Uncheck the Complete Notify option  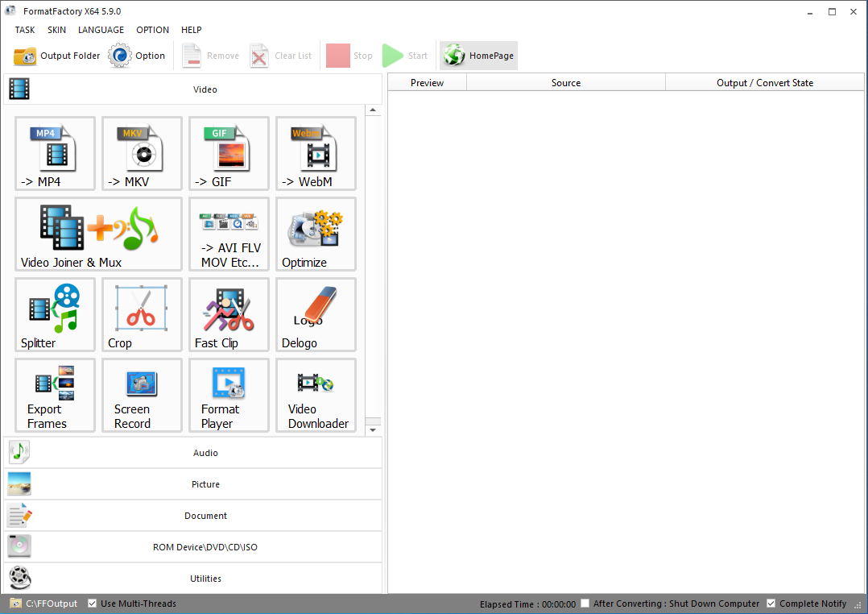click(x=771, y=604)
